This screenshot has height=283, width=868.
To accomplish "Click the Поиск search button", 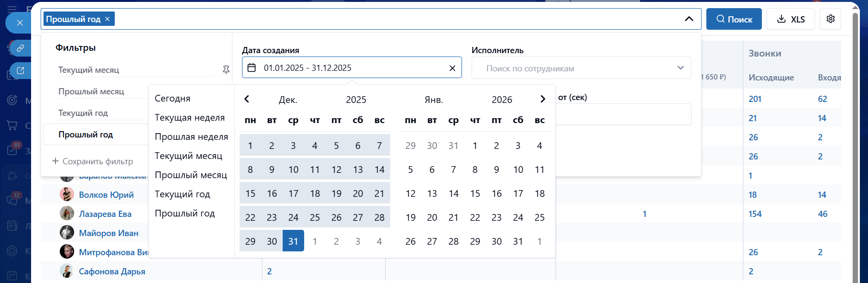I will pyautogui.click(x=734, y=19).
